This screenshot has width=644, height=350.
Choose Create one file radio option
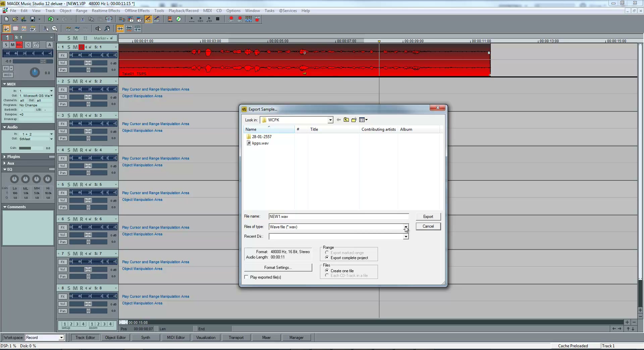point(327,271)
